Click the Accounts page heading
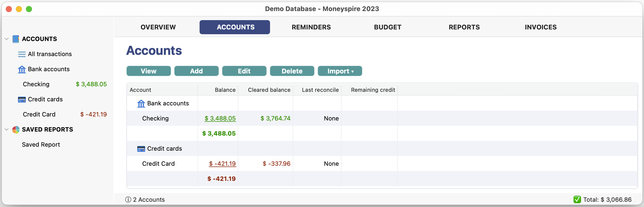Viewport: 644px width, 207px height. [x=154, y=51]
